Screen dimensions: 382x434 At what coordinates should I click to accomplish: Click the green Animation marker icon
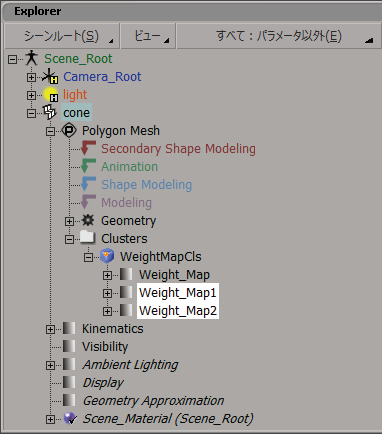pyautogui.click(x=88, y=166)
